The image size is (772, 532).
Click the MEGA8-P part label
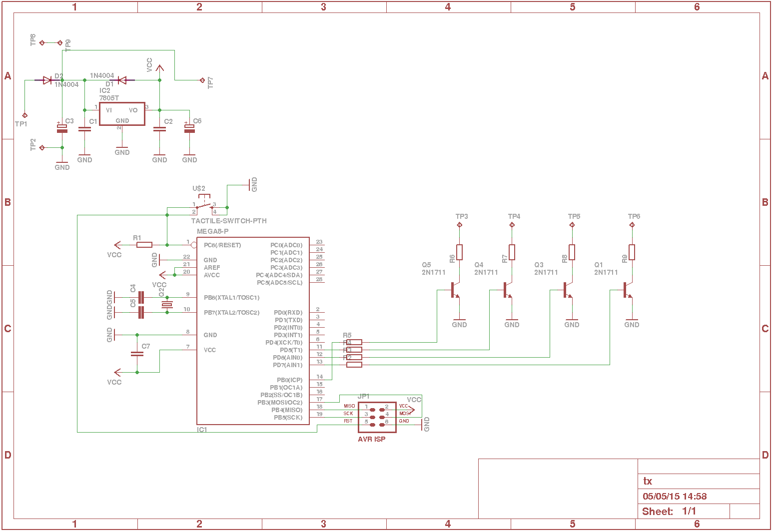click(x=213, y=231)
